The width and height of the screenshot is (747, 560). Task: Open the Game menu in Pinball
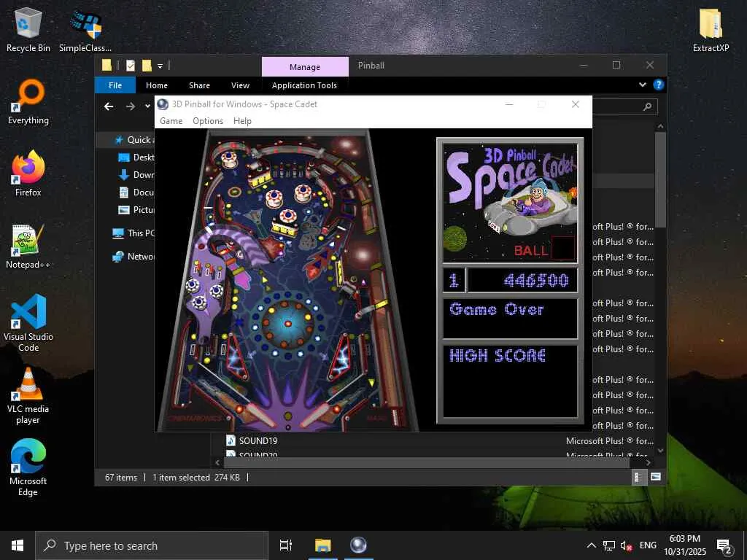[x=171, y=121]
